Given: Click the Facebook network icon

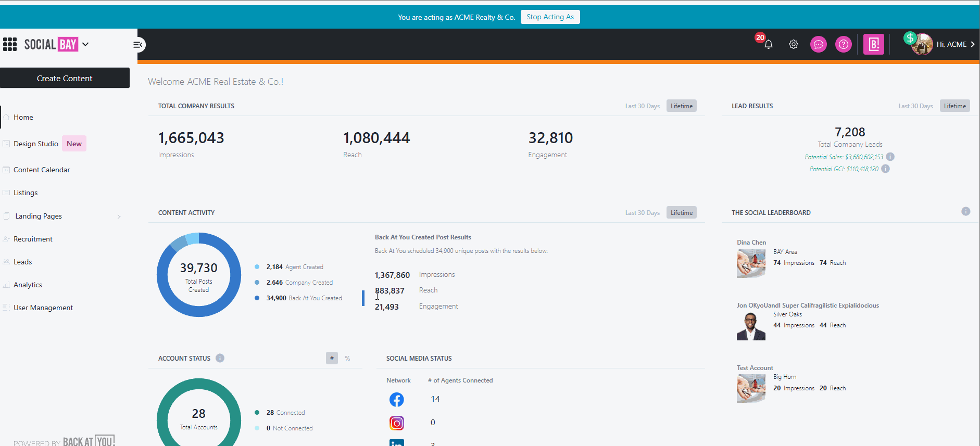Looking at the screenshot, I should (x=397, y=399).
